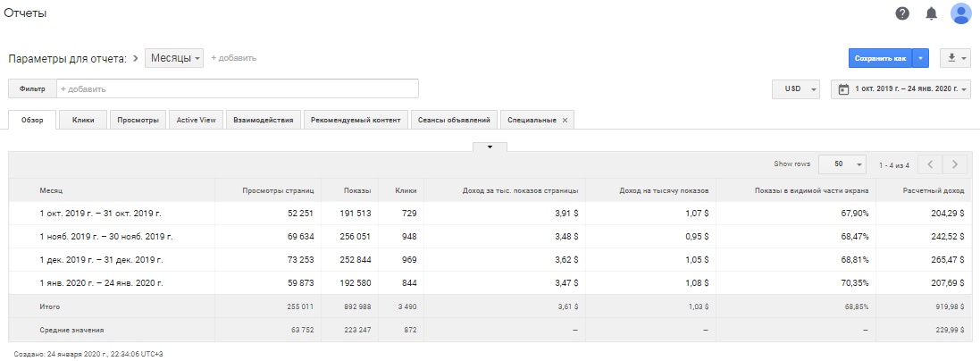Click the Сохранить как button
980x361 pixels.
point(879,58)
